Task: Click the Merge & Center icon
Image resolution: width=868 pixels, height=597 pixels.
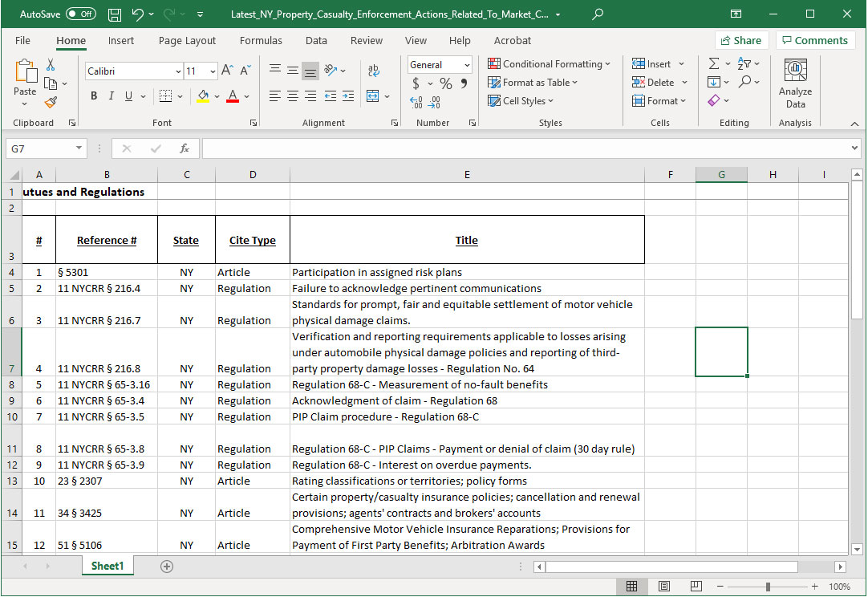Action: point(373,96)
